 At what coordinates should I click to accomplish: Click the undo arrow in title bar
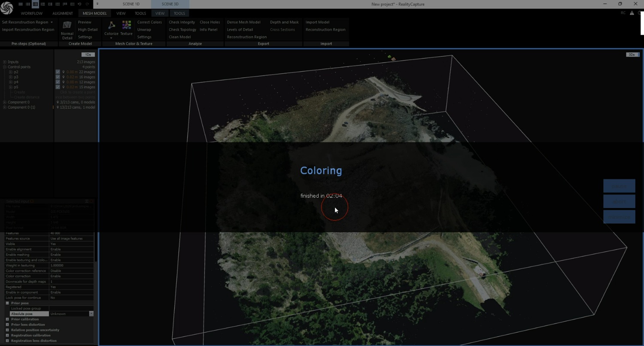click(79, 4)
